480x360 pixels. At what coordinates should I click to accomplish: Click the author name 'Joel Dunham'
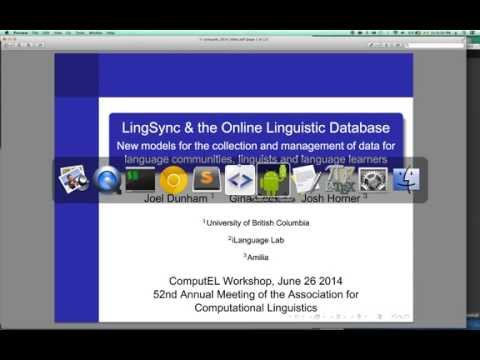coord(176,199)
